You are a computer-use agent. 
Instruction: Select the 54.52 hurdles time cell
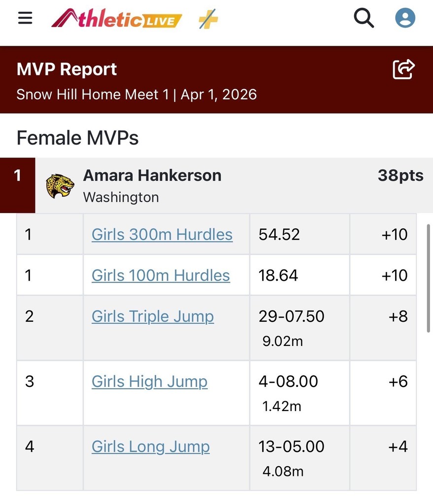tap(279, 234)
